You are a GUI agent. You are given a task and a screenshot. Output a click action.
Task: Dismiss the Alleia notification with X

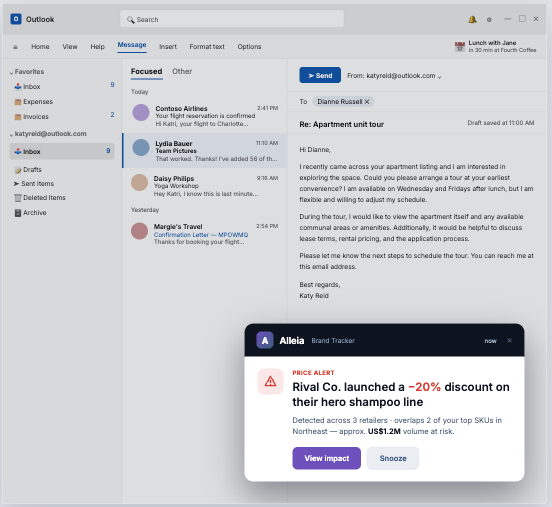(x=509, y=340)
